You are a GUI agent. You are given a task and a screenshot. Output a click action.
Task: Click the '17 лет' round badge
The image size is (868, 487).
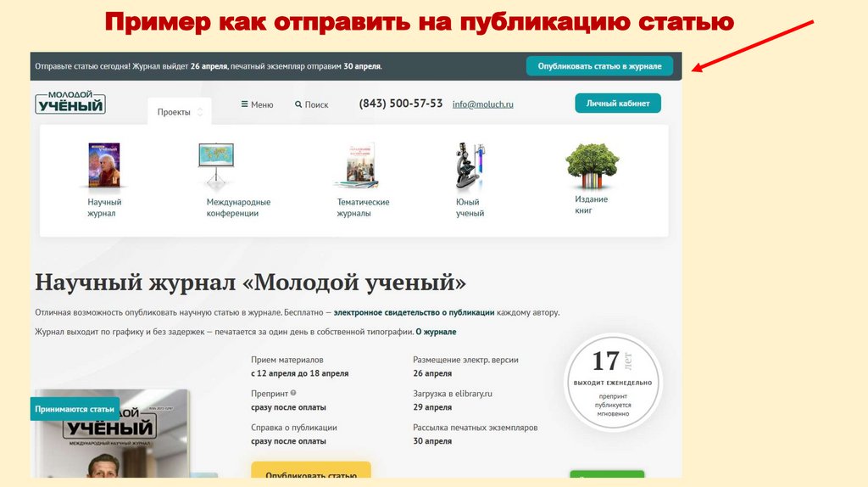click(x=613, y=381)
